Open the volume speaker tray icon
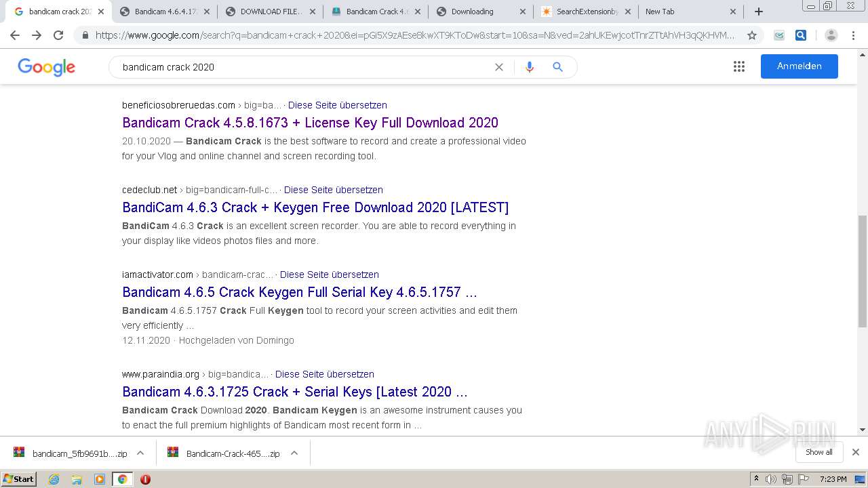 pyautogui.click(x=771, y=479)
